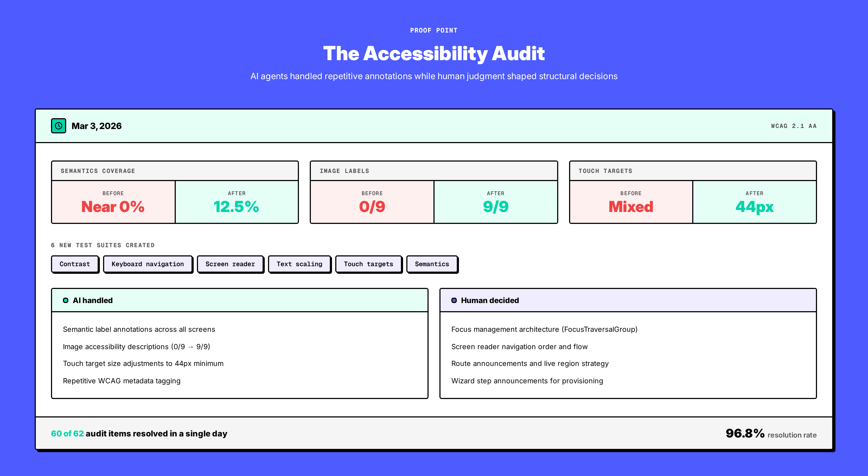Click the 0/9 before value
Viewport: 868px width, 476px height.
372,206
